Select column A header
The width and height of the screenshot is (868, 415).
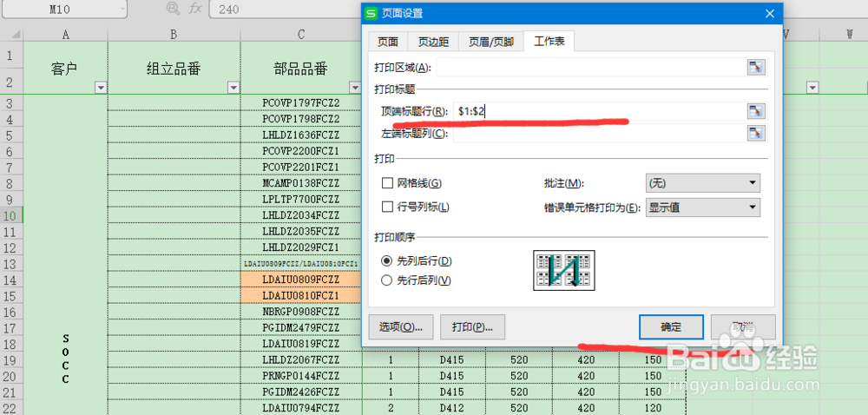pos(65,35)
